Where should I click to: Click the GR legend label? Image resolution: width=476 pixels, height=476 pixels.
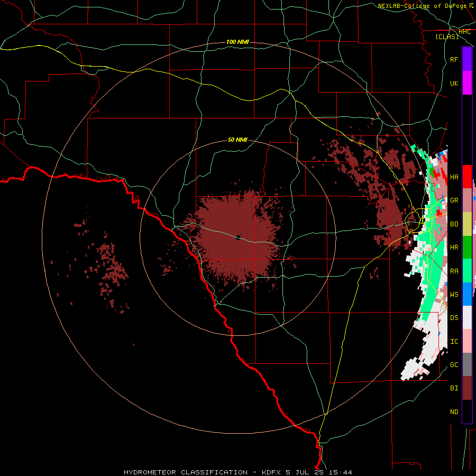[x=454, y=200]
